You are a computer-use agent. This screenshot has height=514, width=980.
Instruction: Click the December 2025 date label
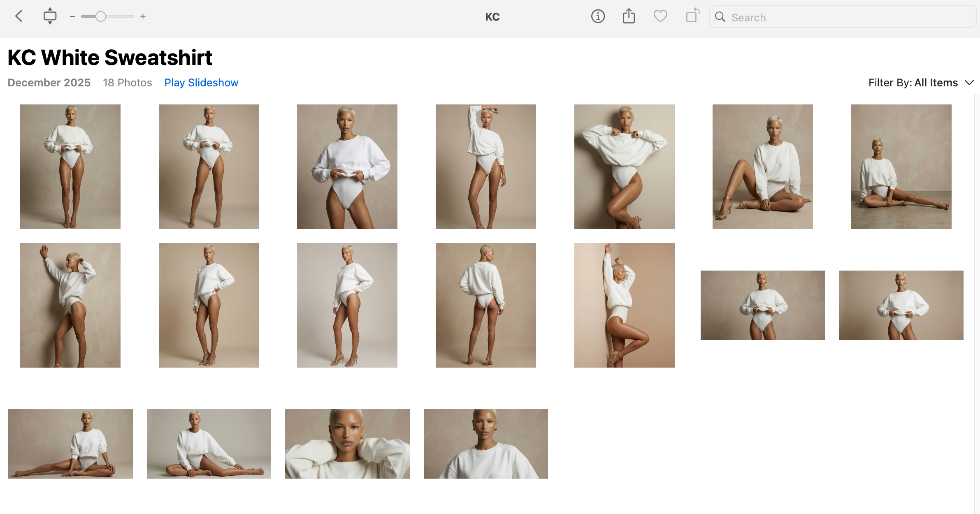(49, 82)
